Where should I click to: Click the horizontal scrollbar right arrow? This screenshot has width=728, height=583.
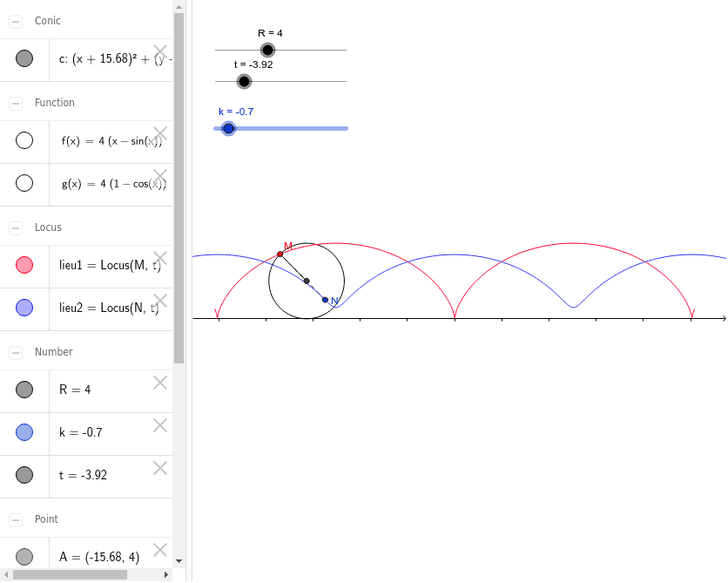pos(166,574)
